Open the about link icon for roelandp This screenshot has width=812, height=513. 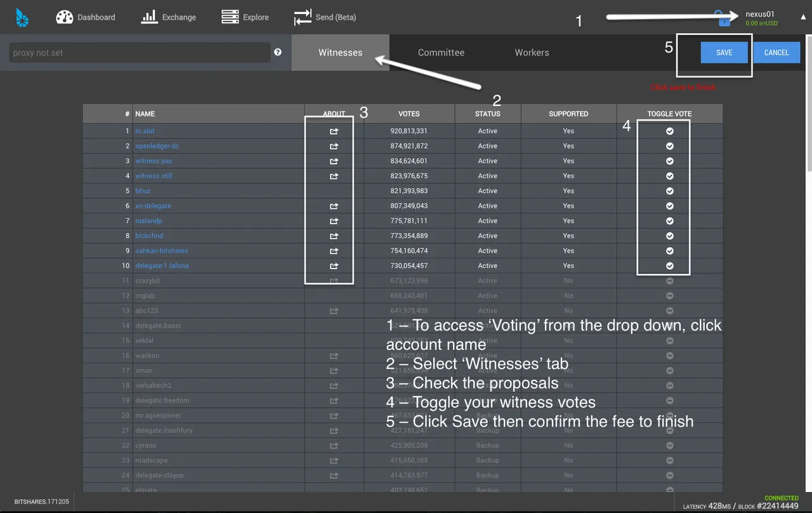point(334,221)
